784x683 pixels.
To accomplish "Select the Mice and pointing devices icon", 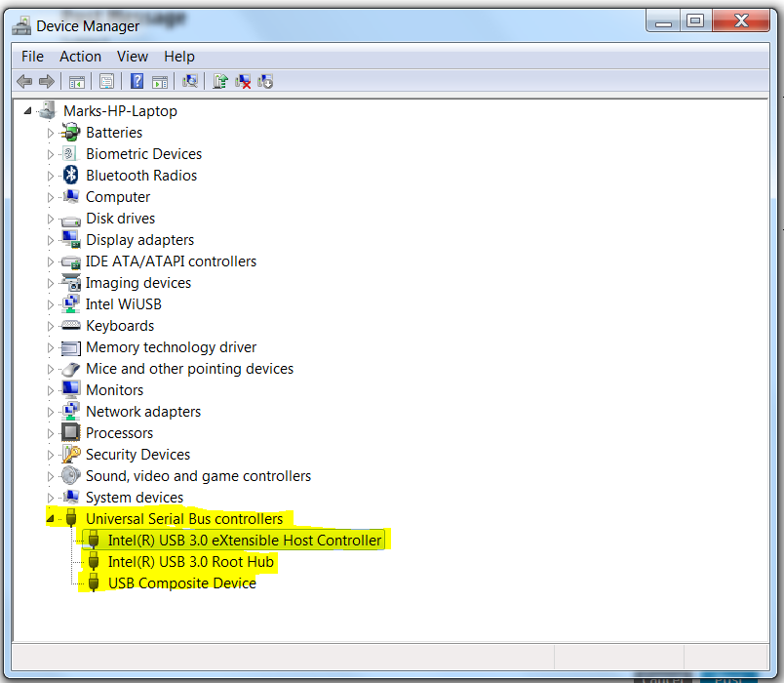I will [x=70, y=369].
